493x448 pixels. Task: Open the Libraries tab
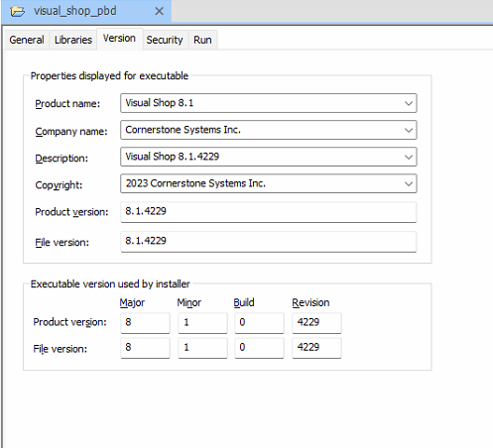(73, 40)
